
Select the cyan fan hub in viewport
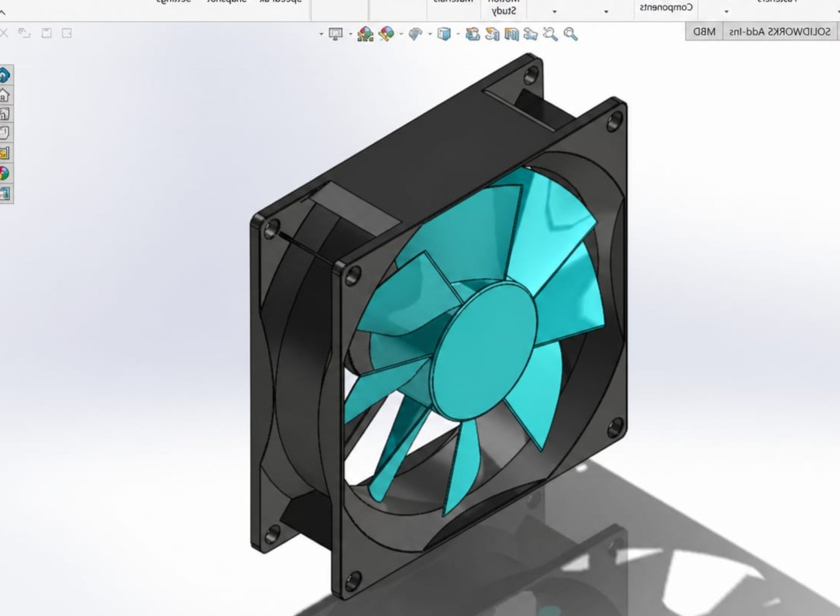click(x=484, y=350)
